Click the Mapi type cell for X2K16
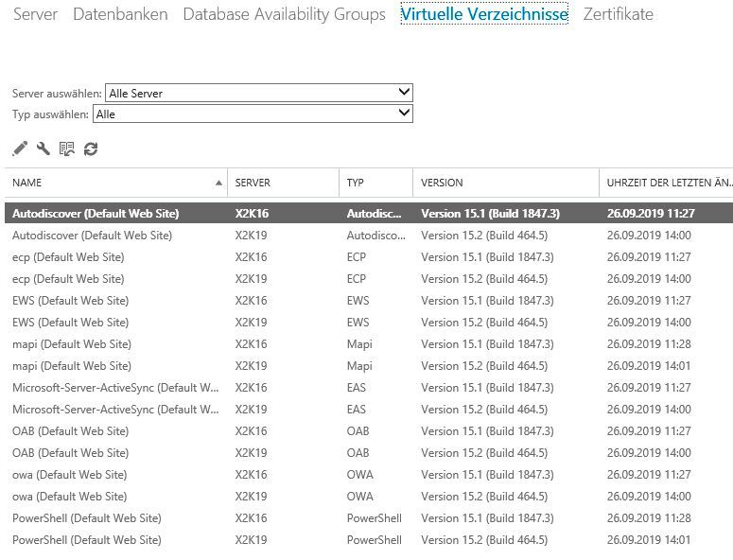Image resolution: width=733 pixels, height=560 pixels. point(359,344)
